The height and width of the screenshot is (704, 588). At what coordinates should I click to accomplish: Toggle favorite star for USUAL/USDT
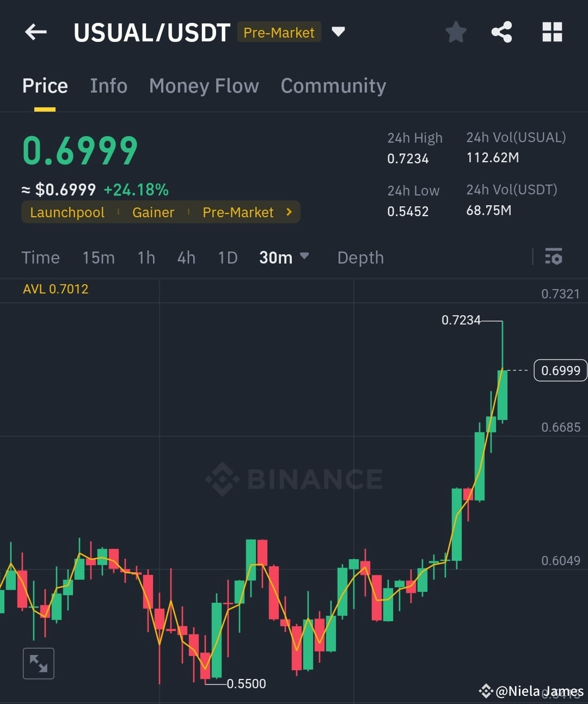456,32
